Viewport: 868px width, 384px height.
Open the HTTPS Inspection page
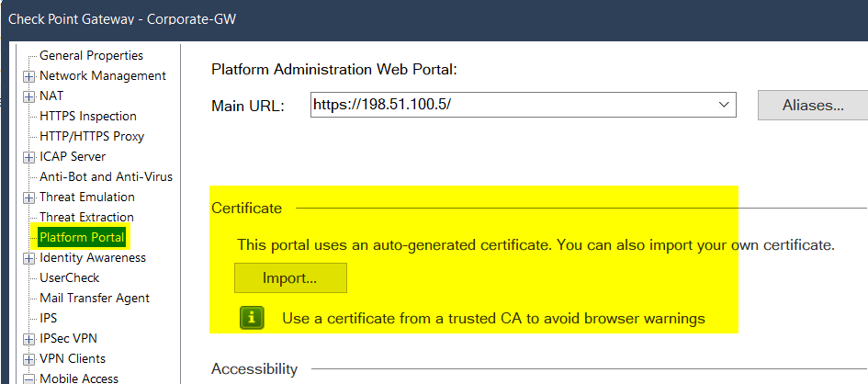(x=88, y=116)
